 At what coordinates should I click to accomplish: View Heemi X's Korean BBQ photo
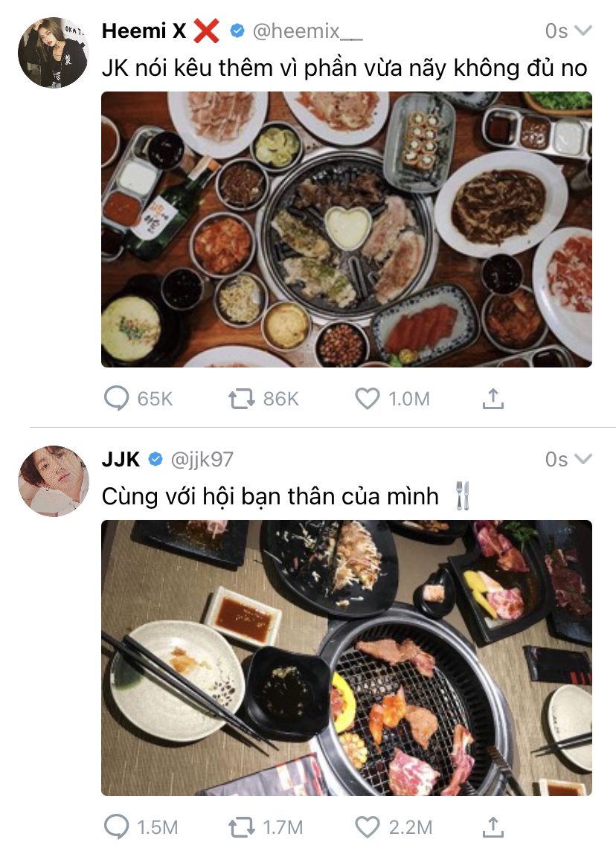click(347, 229)
